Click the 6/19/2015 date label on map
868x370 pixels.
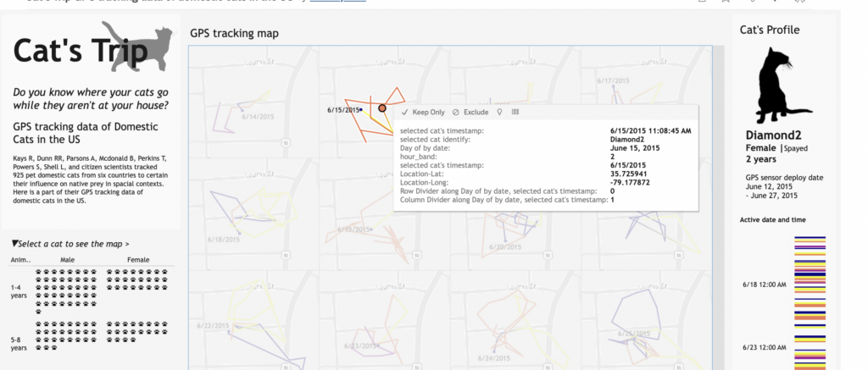(353, 229)
